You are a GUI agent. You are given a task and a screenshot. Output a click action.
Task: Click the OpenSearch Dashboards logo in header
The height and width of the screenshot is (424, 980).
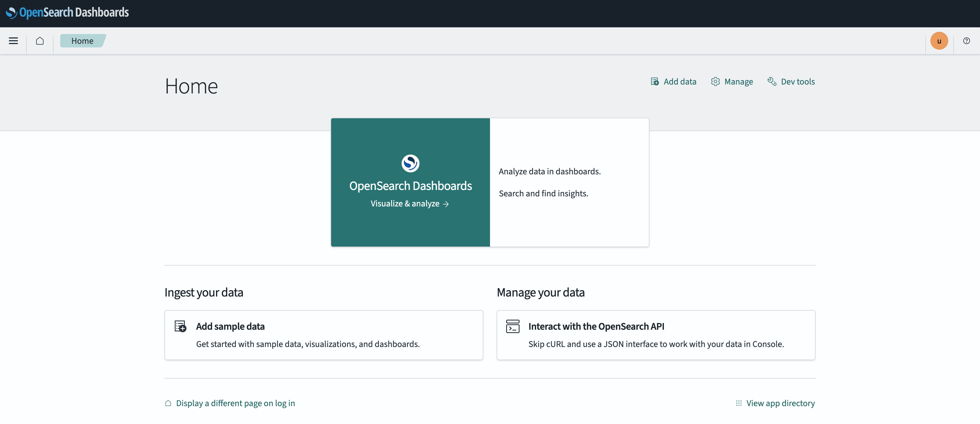(67, 13)
